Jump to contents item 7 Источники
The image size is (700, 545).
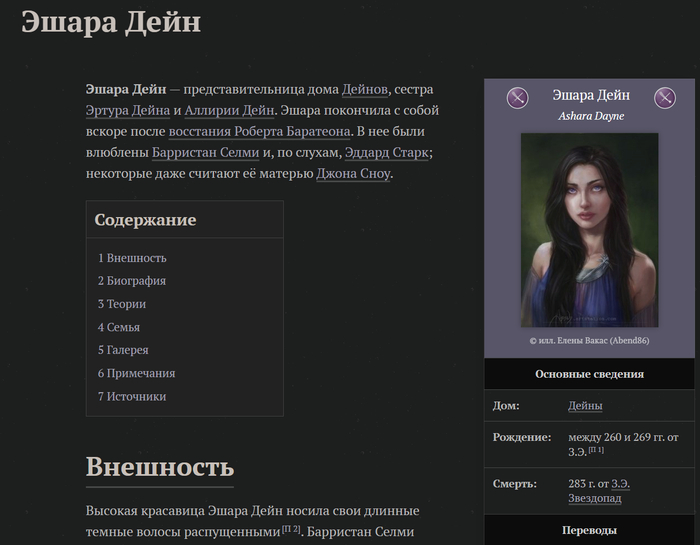tap(132, 396)
